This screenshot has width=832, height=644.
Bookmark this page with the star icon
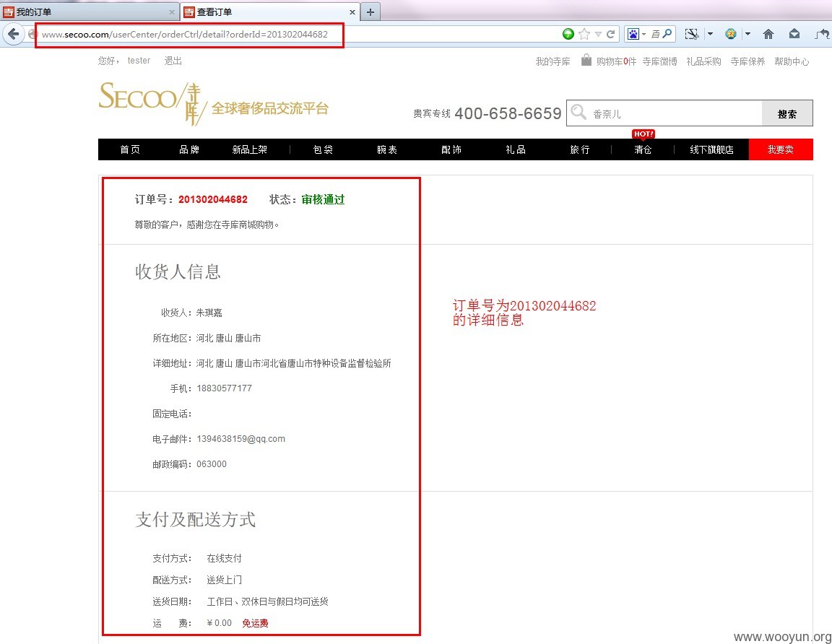tap(584, 34)
